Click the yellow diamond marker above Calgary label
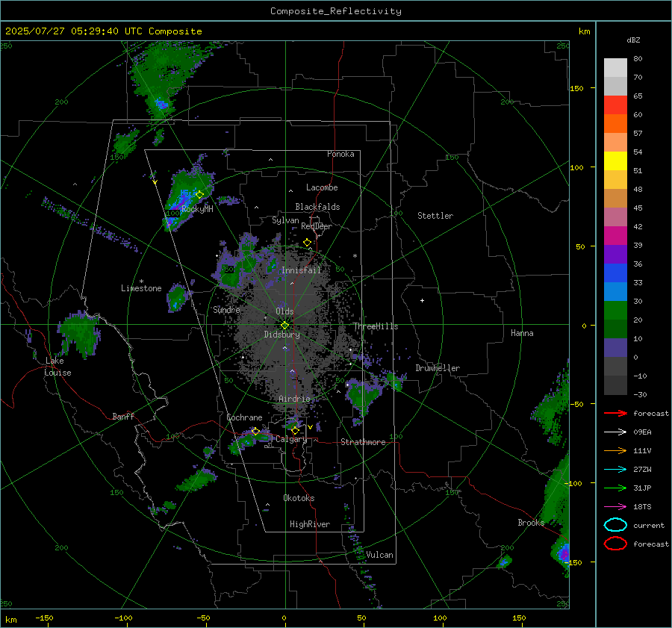The image size is (672, 628). (x=295, y=430)
